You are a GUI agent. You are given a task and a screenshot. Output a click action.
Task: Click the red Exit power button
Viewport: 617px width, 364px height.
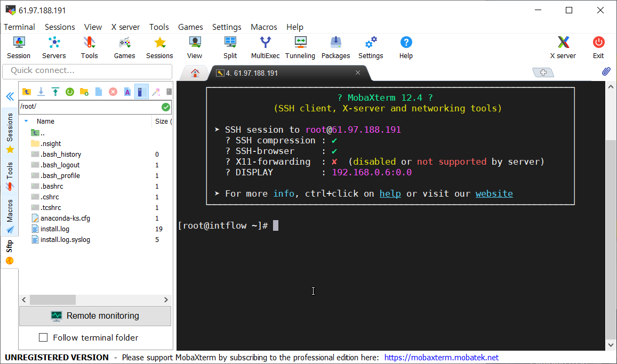(x=598, y=47)
